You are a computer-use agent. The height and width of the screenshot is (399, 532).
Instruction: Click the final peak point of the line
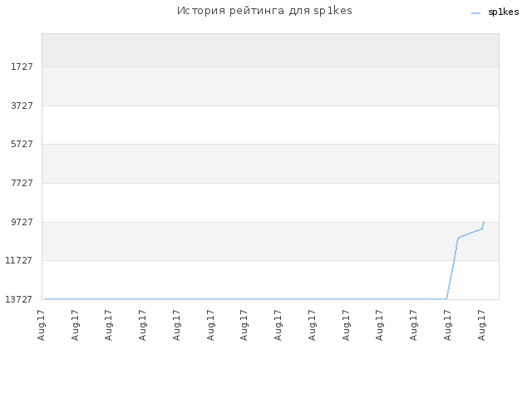(x=484, y=222)
